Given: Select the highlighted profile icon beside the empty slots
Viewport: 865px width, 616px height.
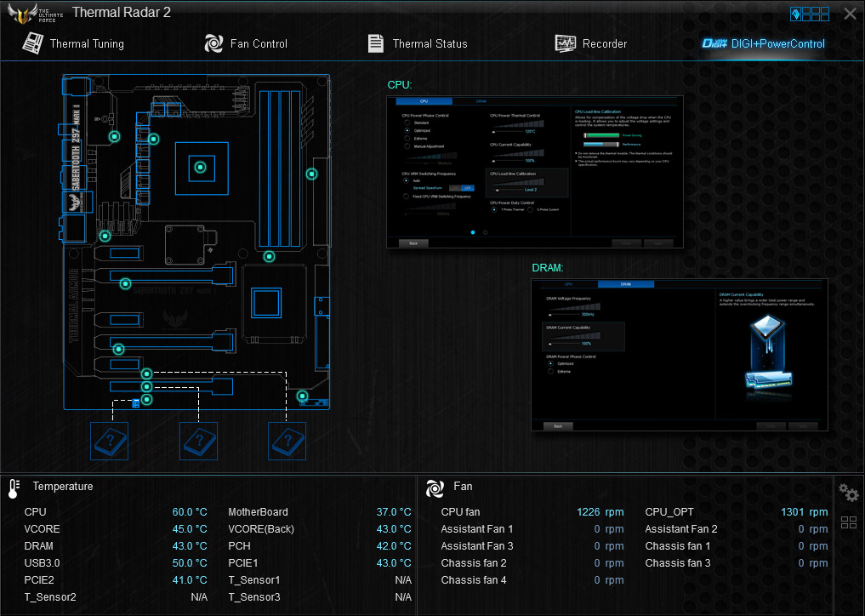Looking at the screenshot, I should (795, 14).
